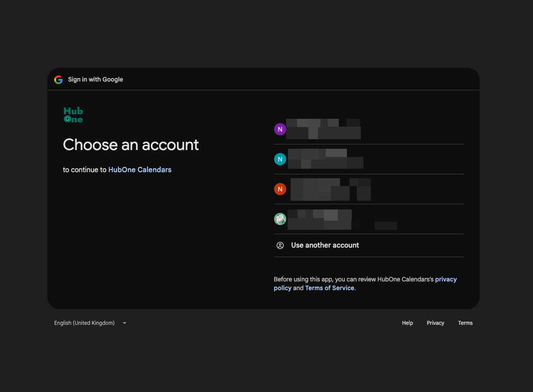Click the "Use another account" text
The image size is (533, 392).
[325, 245]
